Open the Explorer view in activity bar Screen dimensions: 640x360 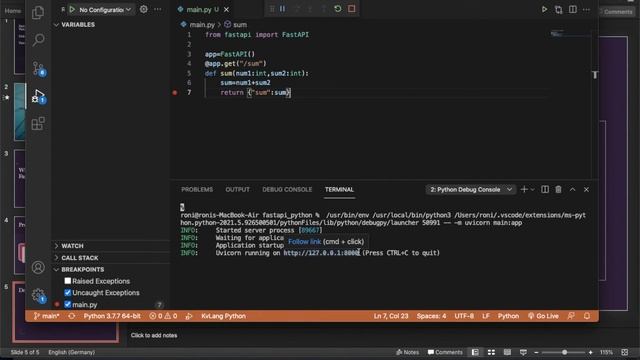point(38,12)
